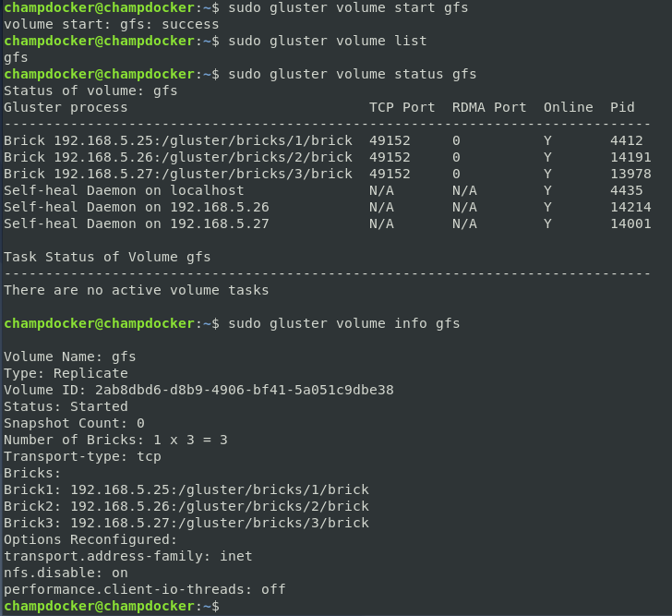Click 'nfs.disable: on' option line

pos(66,573)
